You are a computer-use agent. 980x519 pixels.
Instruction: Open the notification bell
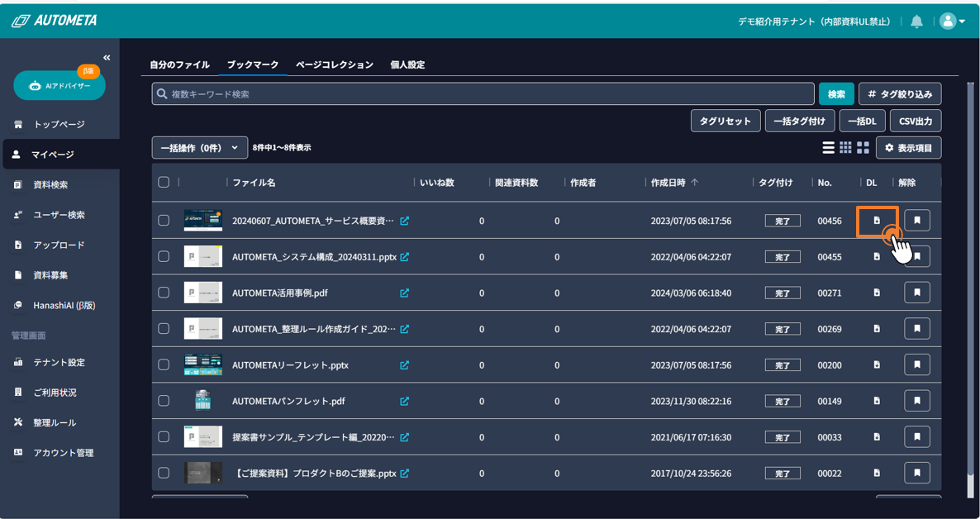917,21
